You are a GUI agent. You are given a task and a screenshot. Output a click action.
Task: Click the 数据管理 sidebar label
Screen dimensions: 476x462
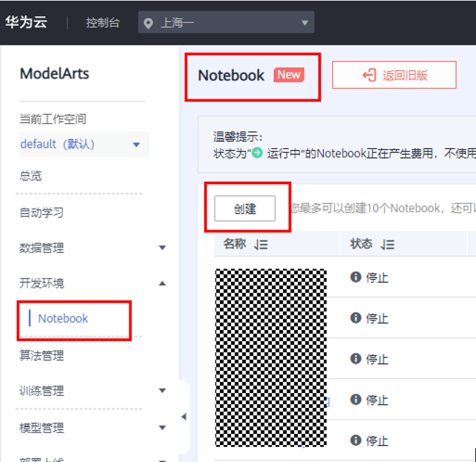point(41,248)
